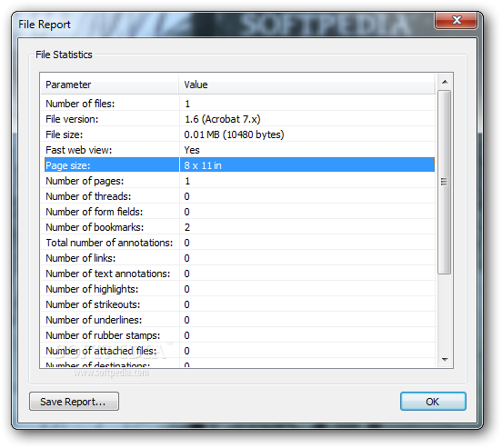This screenshot has width=502, height=448.
Task: Click the scroll down arrow of the list
Action: [445, 360]
